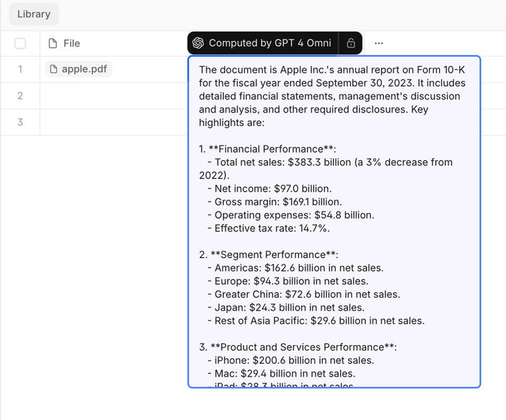The width and height of the screenshot is (506, 420).
Task: Click the empty File cell in row 2
Action: point(114,96)
